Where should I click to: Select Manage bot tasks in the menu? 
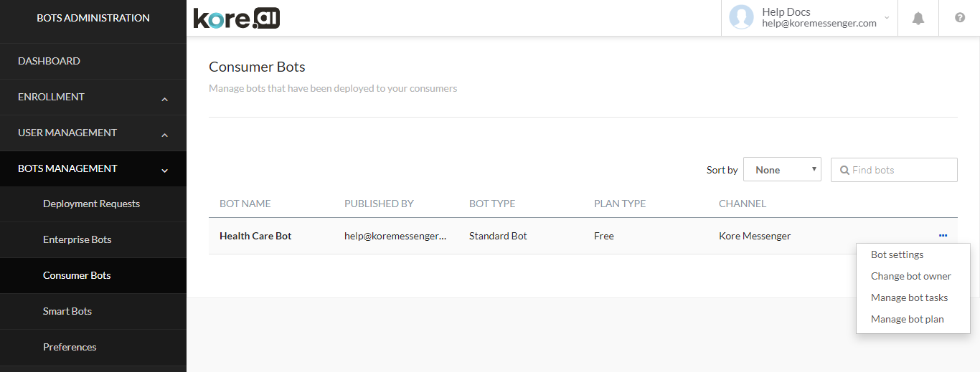(x=909, y=297)
